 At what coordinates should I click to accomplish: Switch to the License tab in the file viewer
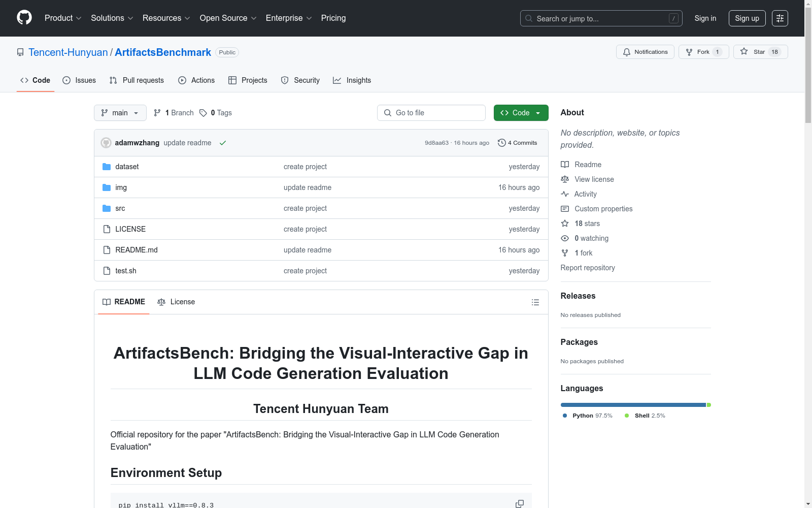click(176, 302)
